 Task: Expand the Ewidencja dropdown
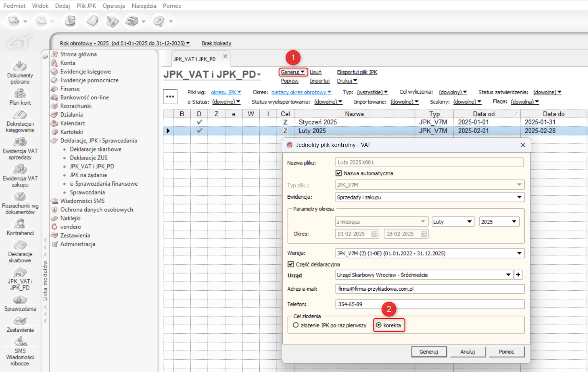pos(519,197)
